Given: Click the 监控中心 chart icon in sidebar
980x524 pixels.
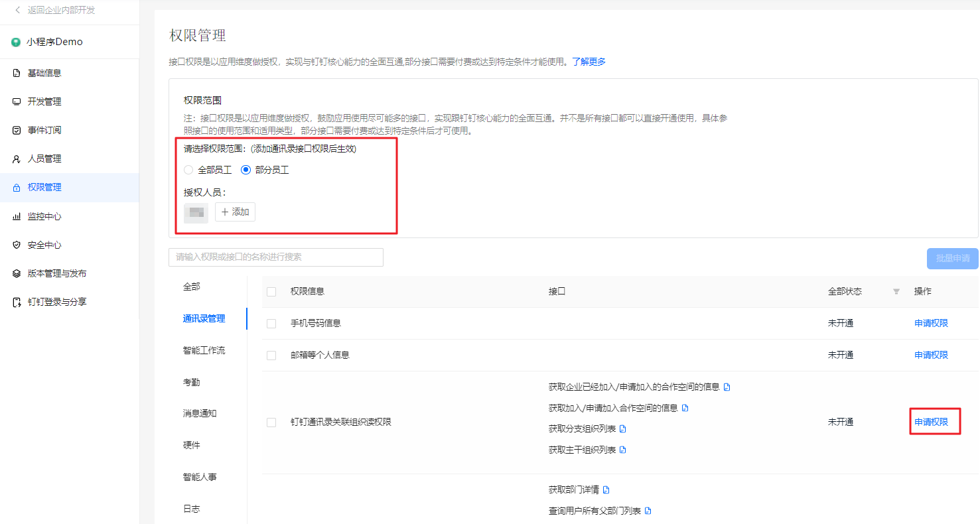Looking at the screenshot, I should click(17, 216).
